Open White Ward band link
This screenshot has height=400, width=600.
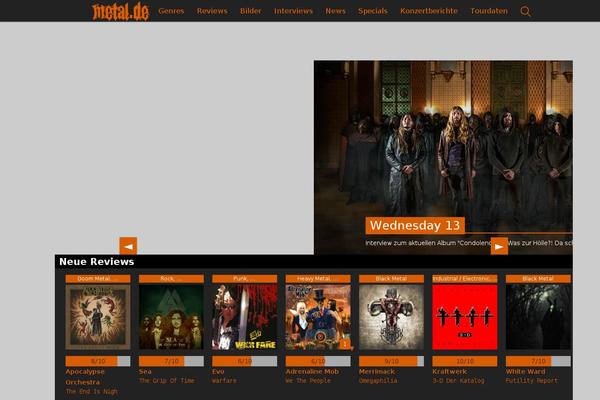pyautogui.click(x=525, y=371)
